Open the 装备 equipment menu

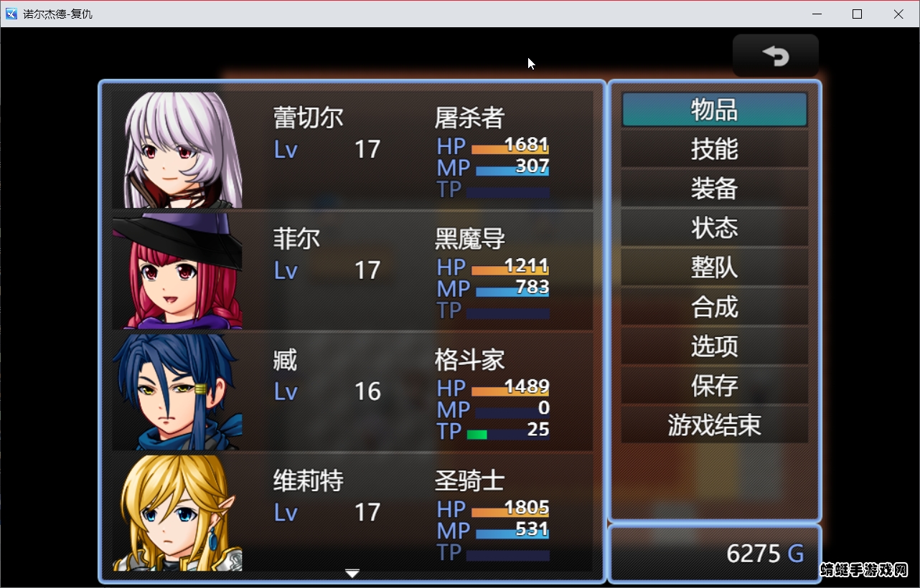(x=714, y=189)
